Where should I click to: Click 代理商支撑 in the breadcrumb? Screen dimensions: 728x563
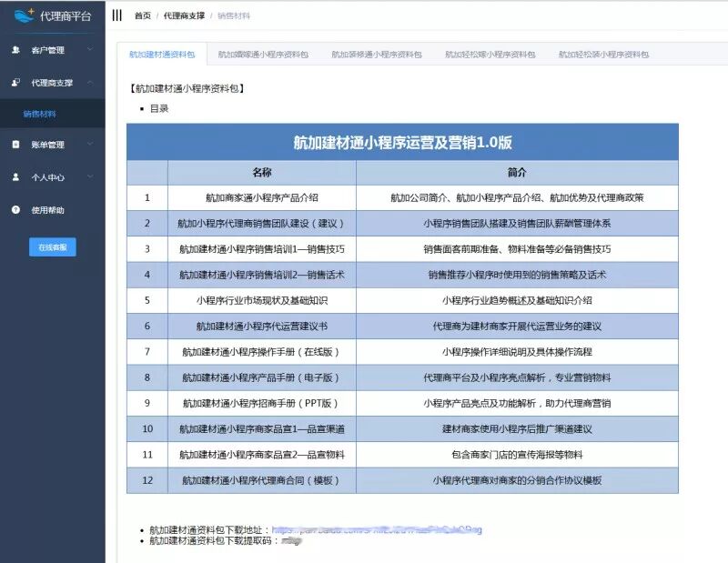(184, 15)
